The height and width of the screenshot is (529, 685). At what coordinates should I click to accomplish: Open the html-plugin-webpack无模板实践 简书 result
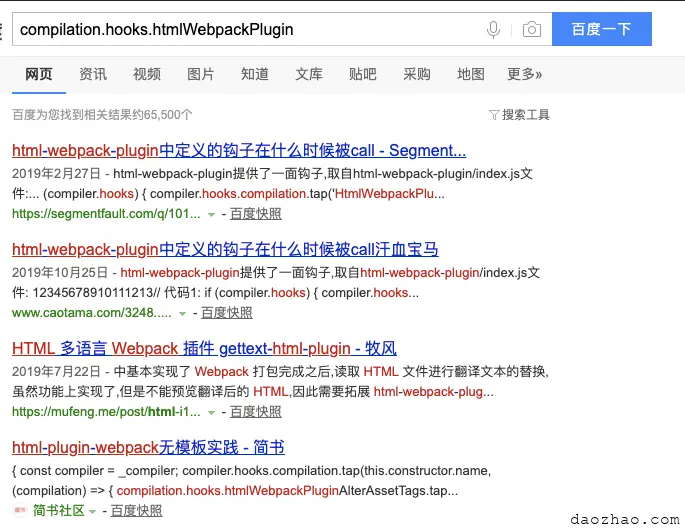click(148, 447)
